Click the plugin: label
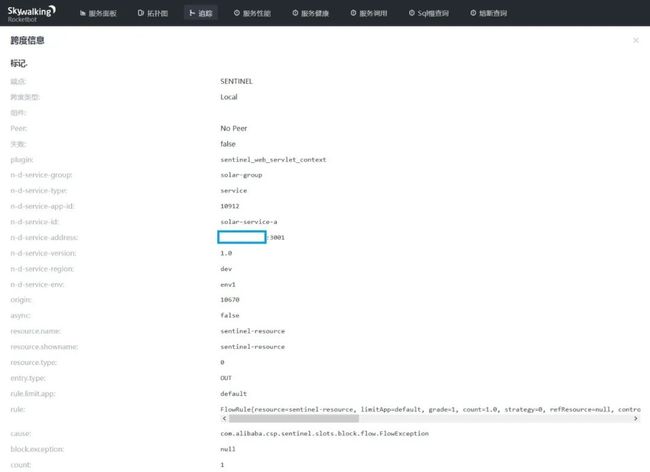Viewport: 650px width, 472px height. pyautogui.click(x=22, y=160)
